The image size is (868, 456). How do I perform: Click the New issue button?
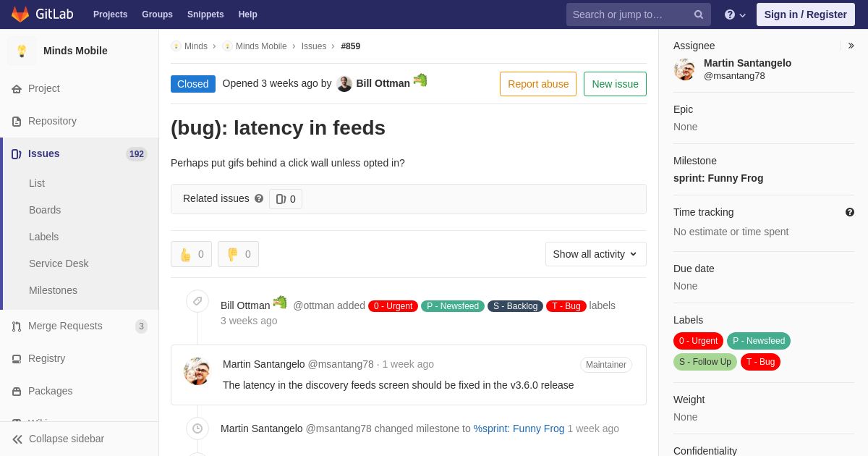coord(615,84)
